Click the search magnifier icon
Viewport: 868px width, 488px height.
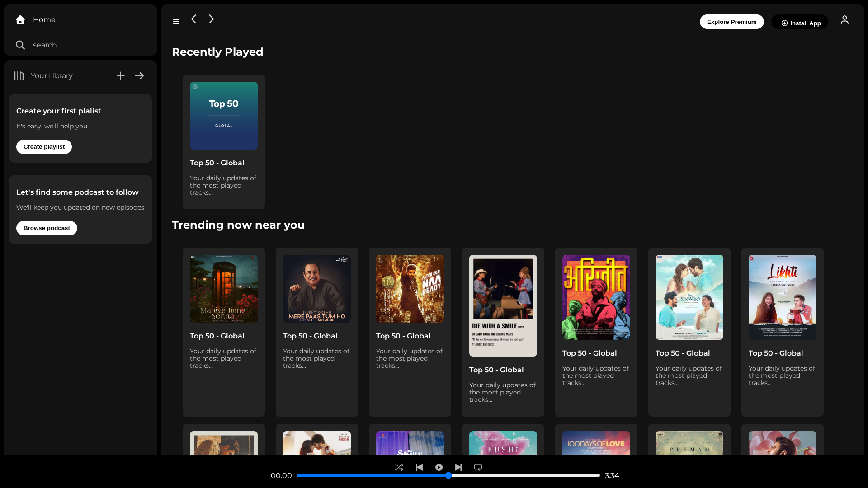pyautogui.click(x=20, y=45)
